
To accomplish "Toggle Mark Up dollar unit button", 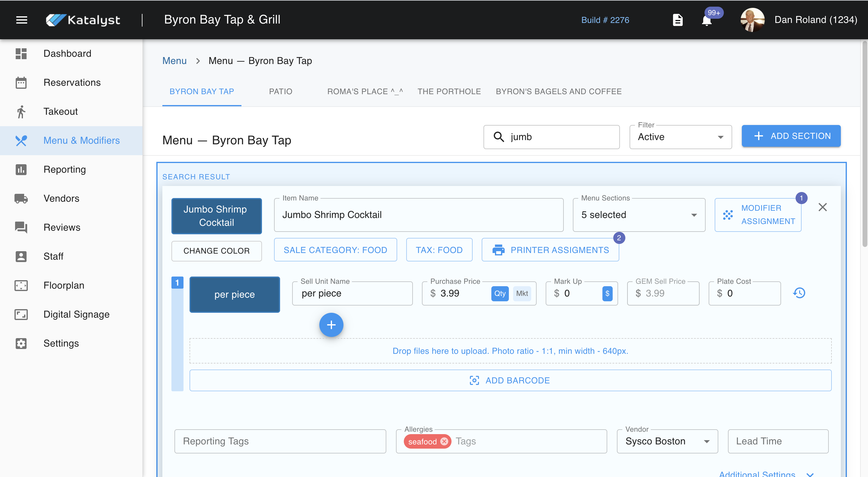I will [x=607, y=293].
